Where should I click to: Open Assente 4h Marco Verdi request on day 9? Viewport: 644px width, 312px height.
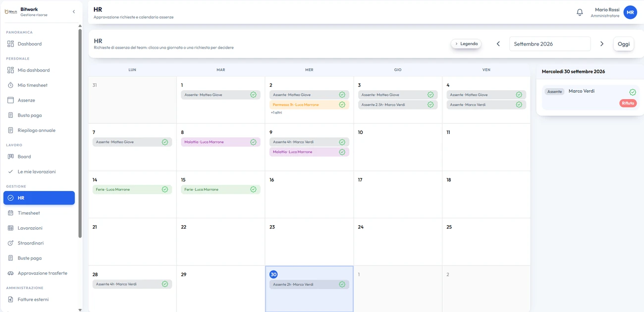point(309,142)
